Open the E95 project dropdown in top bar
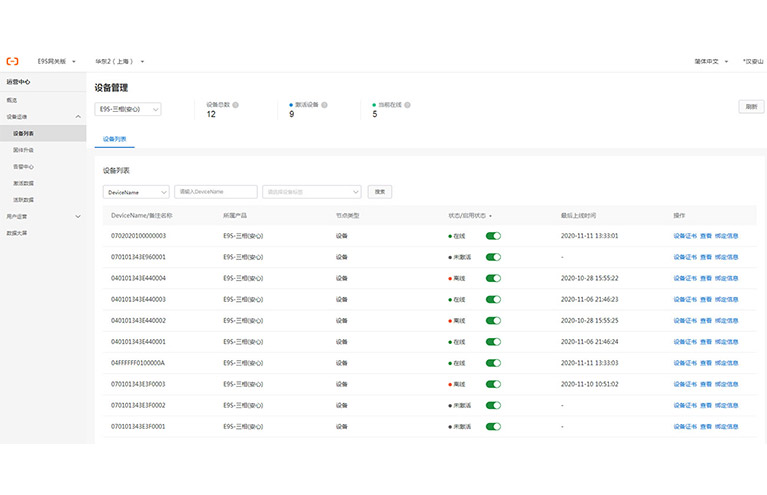The width and height of the screenshot is (767, 495). coord(56,61)
